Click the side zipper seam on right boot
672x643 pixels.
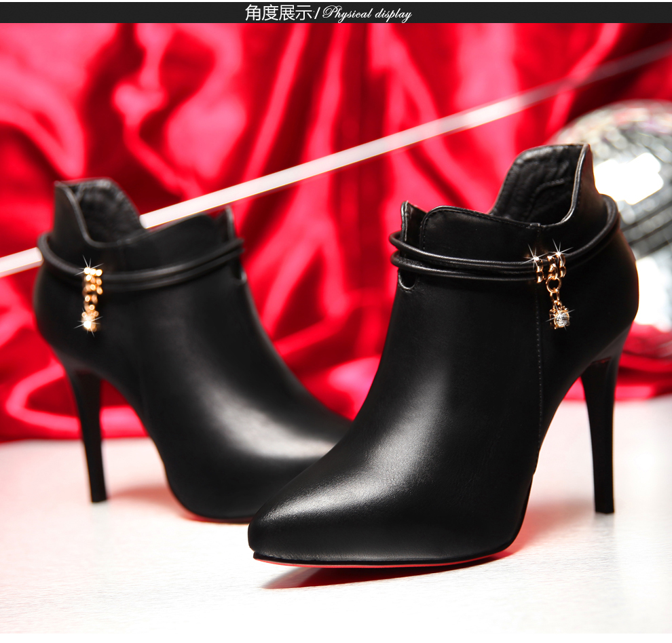[540, 380]
